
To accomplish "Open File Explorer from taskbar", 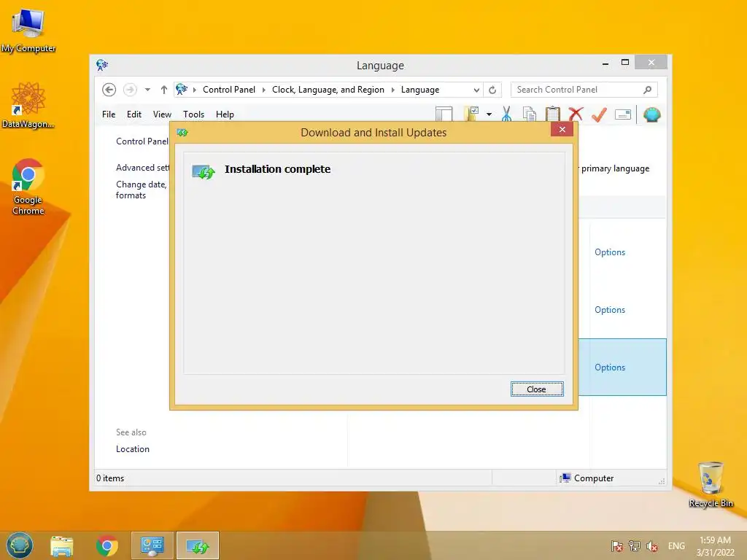I will click(62, 545).
